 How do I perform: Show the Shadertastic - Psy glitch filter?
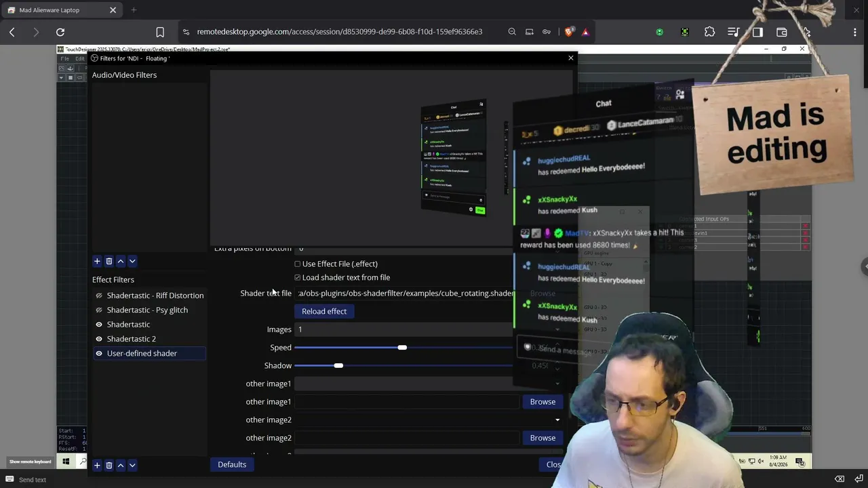[x=99, y=310]
